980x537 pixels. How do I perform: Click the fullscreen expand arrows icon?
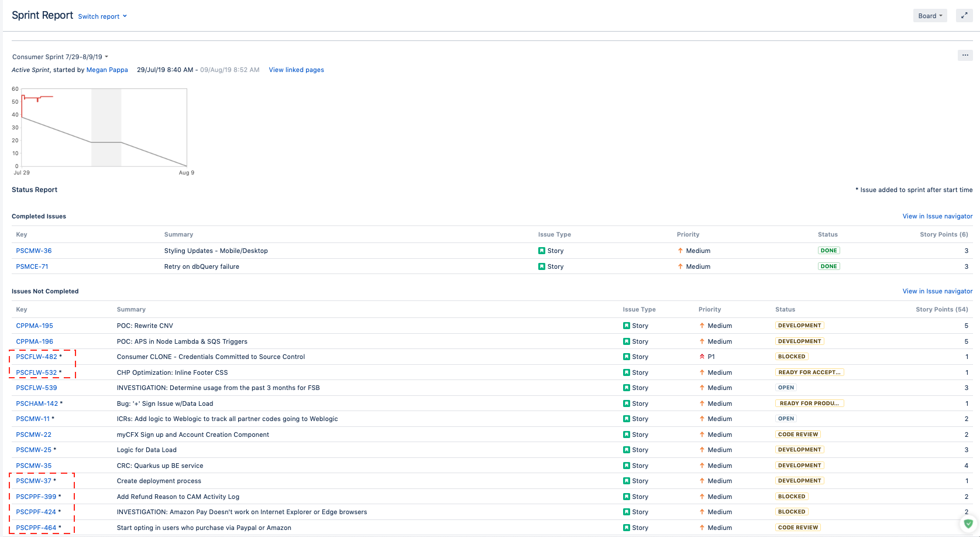[964, 16]
